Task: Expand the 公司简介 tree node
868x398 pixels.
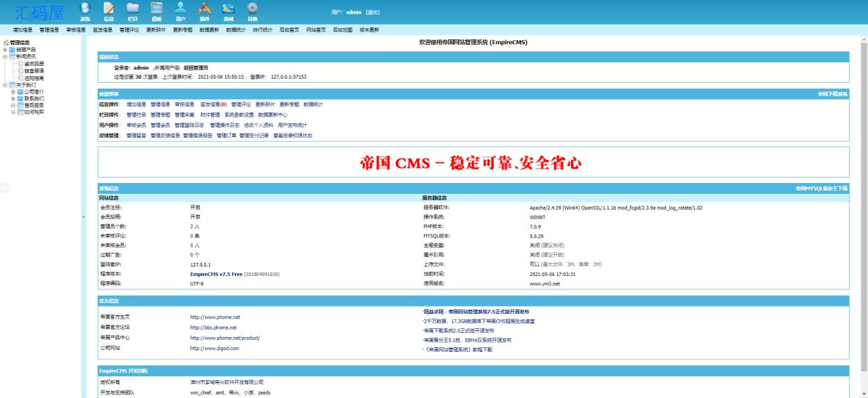Action: (x=13, y=92)
